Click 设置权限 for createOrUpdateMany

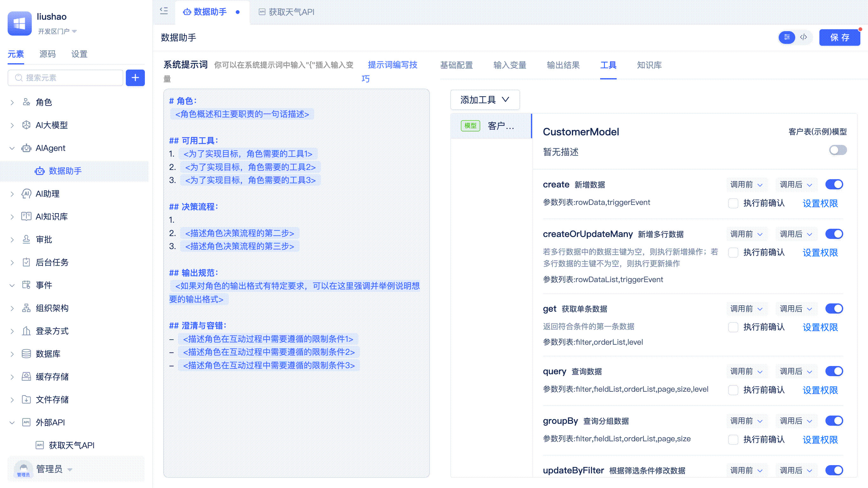pyautogui.click(x=820, y=253)
